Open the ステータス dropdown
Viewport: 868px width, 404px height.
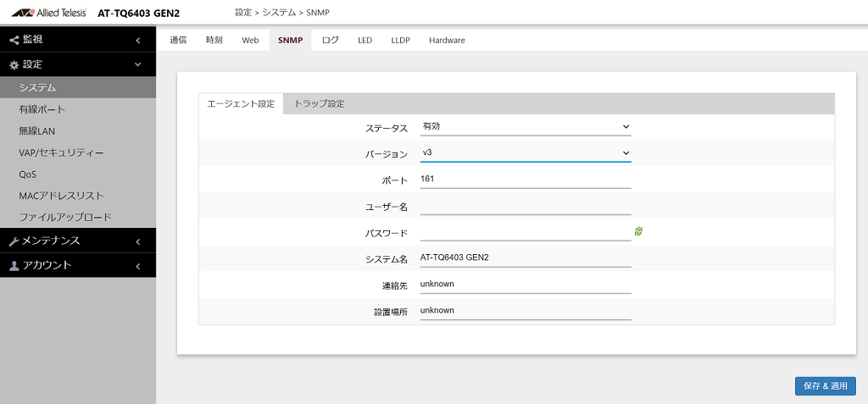pos(526,127)
